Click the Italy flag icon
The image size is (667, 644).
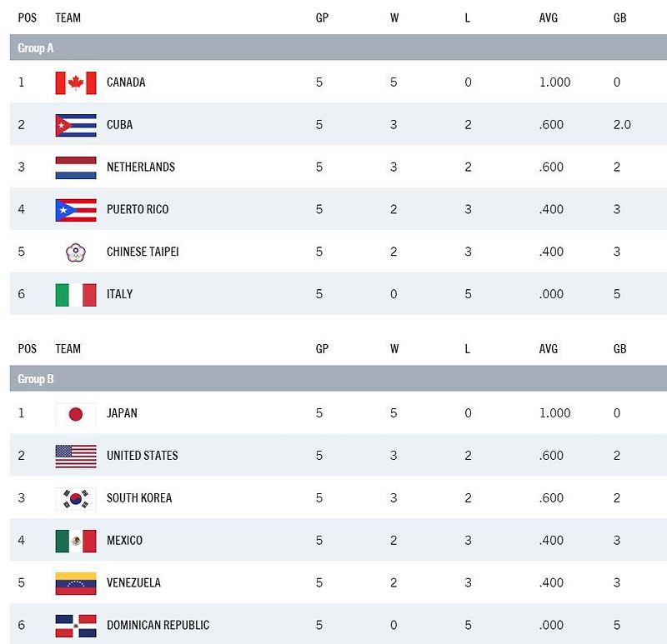click(x=76, y=295)
